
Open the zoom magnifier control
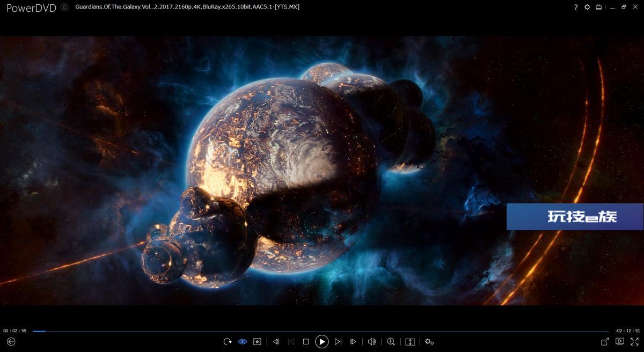391,342
